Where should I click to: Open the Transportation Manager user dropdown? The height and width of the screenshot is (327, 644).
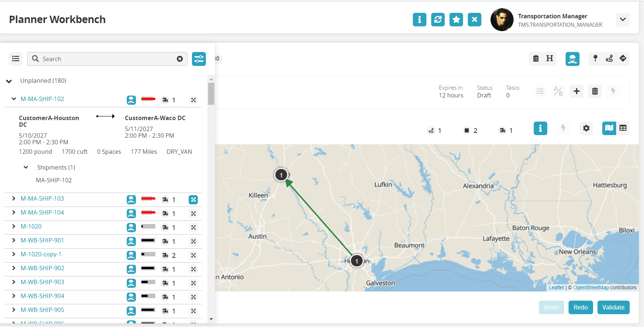[x=623, y=19]
